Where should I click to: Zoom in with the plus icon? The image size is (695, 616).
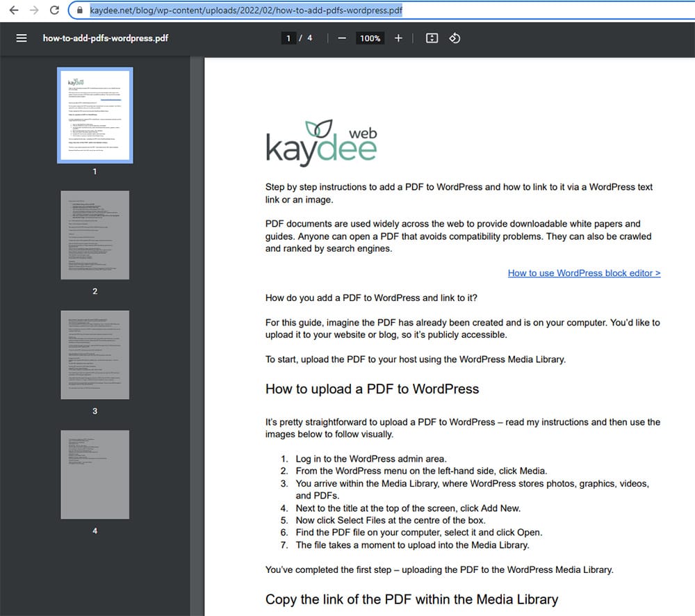point(398,38)
